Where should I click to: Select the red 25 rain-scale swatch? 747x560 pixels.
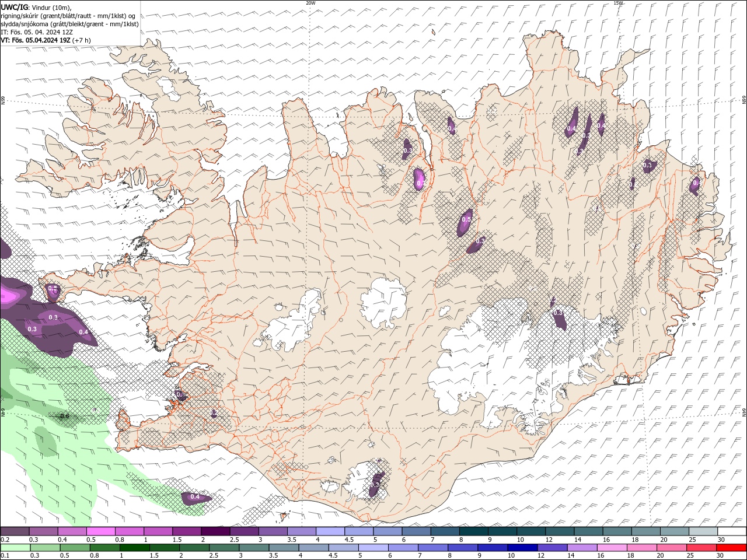pos(701,548)
